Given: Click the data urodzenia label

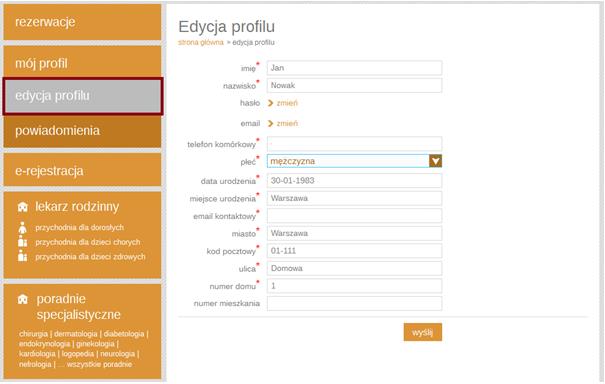Looking at the screenshot, I should coord(228,181).
